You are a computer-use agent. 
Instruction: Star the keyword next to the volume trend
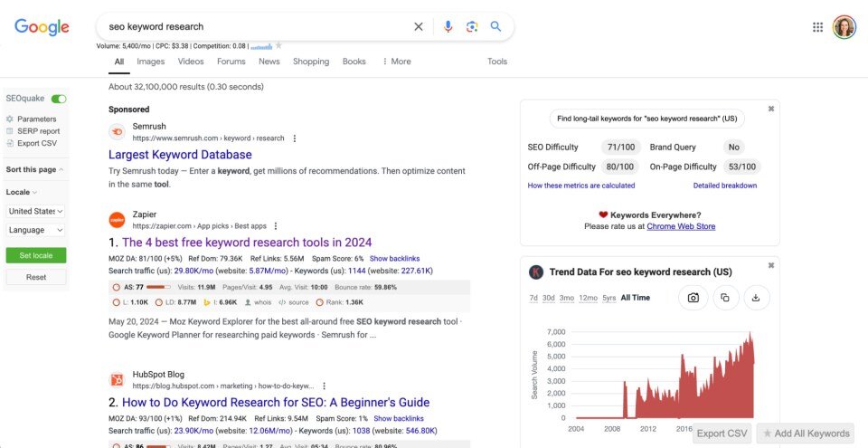tap(278, 45)
